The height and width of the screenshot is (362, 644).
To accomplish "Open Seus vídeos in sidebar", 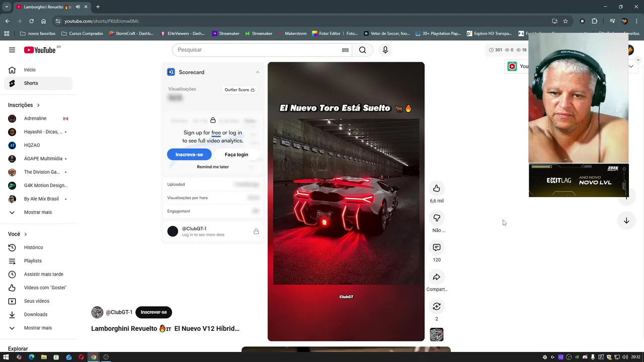I will [x=38, y=301].
